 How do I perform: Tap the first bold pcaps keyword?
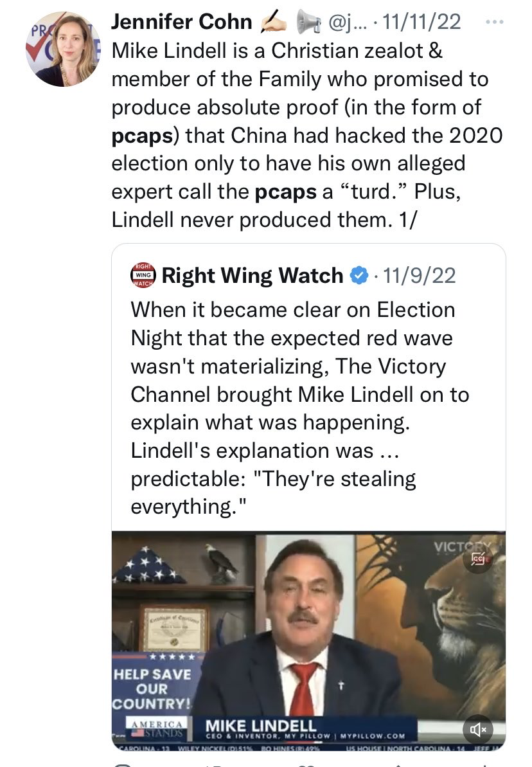(x=142, y=136)
